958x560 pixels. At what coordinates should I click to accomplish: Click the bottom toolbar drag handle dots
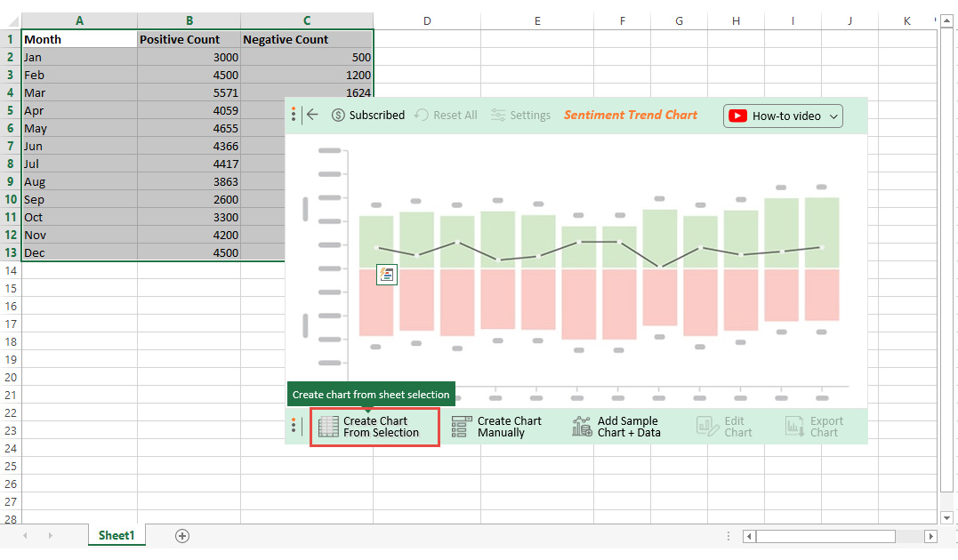[x=294, y=426]
